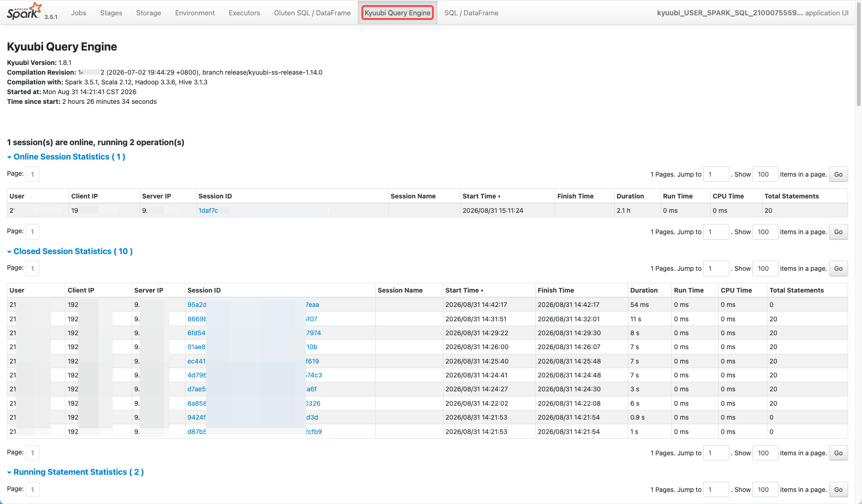Click Go above the closed sessions table
The height and width of the screenshot is (504, 862).
coord(838,268)
